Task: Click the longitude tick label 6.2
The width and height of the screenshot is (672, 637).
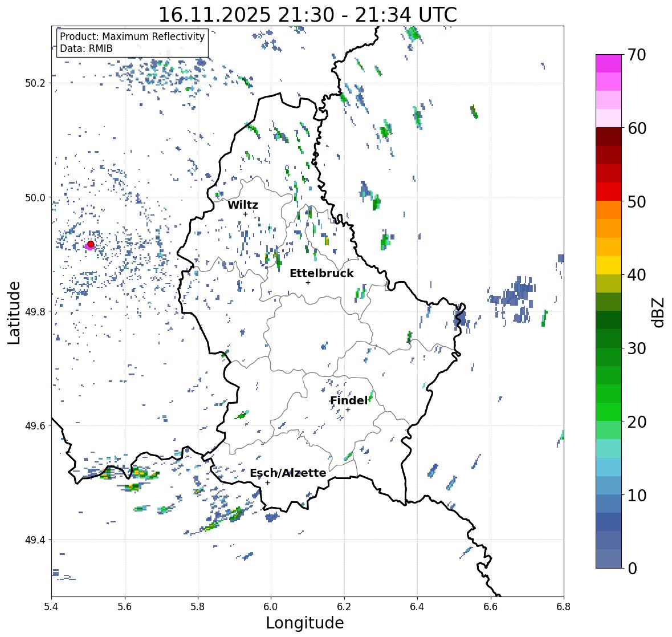Action: click(x=344, y=607)
